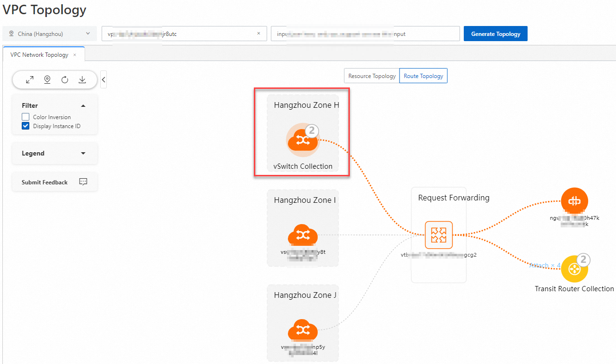The height and width of the screenshot is (364, 616).
Task: Click the Generate Topology button
Action: pyautogui.click(x=495, y=34)
